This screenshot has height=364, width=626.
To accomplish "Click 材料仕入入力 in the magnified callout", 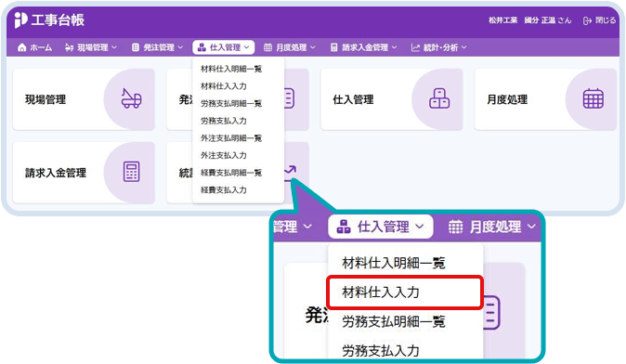I will 405,292.
